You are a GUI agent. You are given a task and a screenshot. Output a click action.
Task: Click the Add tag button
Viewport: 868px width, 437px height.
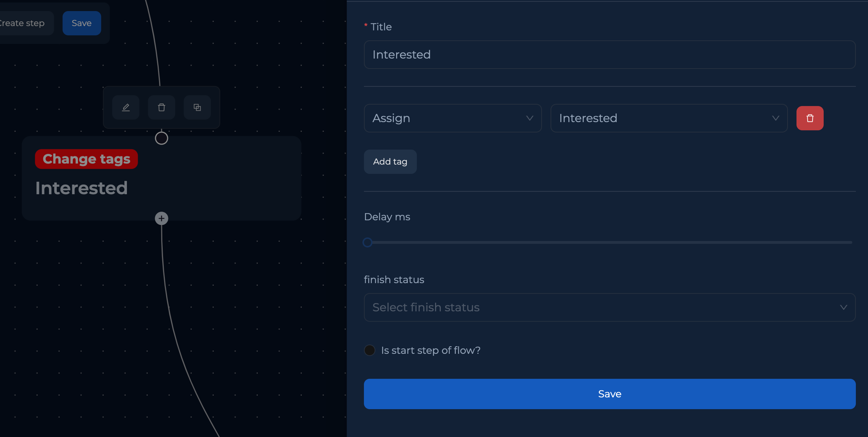[x=390, y=162]
